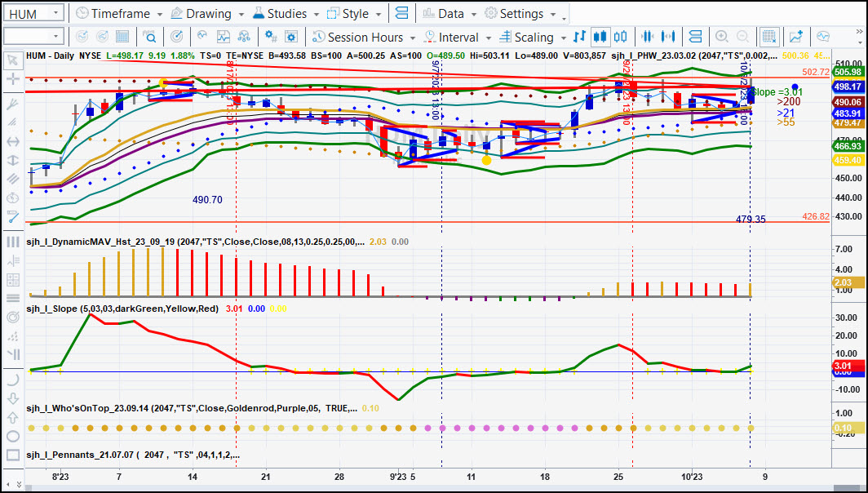
Task: Select the ellipse drawing tool
Action: click(13, 437)
